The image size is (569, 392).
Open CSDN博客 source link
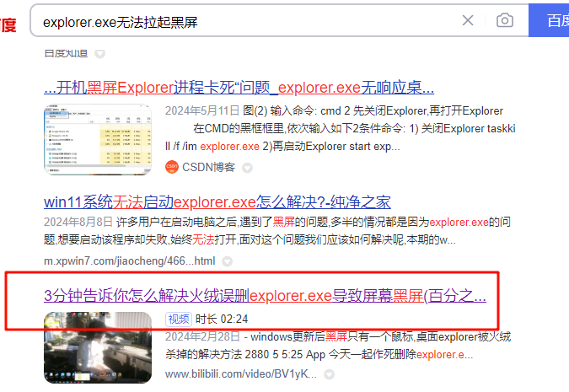[209, 167]
